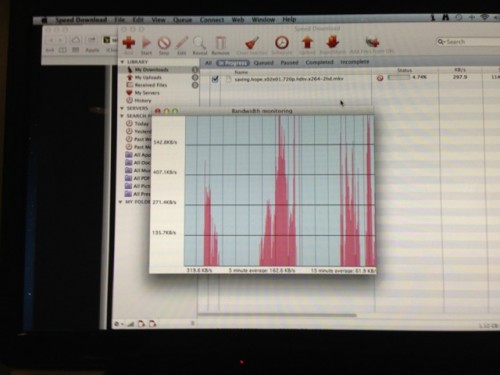Click the Search field in toolbar
The height and width of the screenshot is (375, 500).
click(x=468, y=42)
